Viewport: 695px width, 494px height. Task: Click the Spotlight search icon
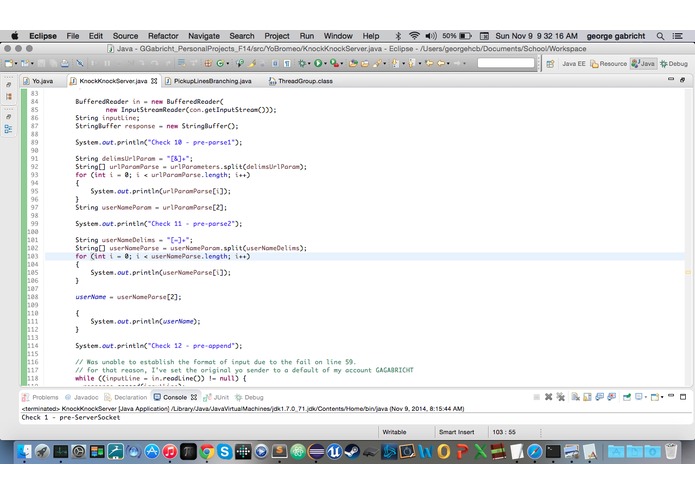click(660, 36)
